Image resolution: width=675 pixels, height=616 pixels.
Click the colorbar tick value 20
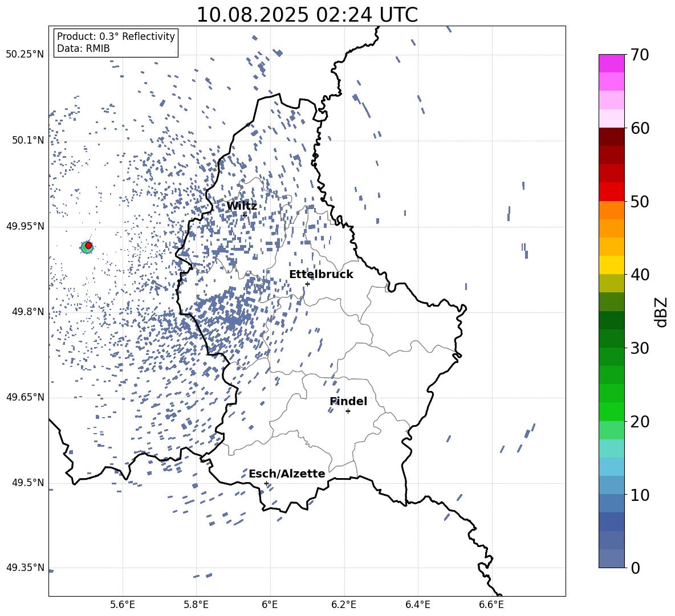point(640,422)
